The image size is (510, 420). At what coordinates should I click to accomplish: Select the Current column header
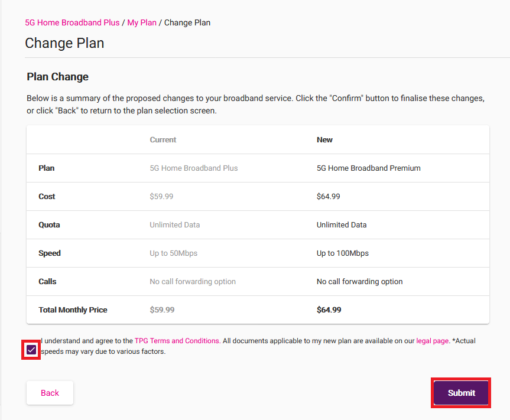coord(163,139)
